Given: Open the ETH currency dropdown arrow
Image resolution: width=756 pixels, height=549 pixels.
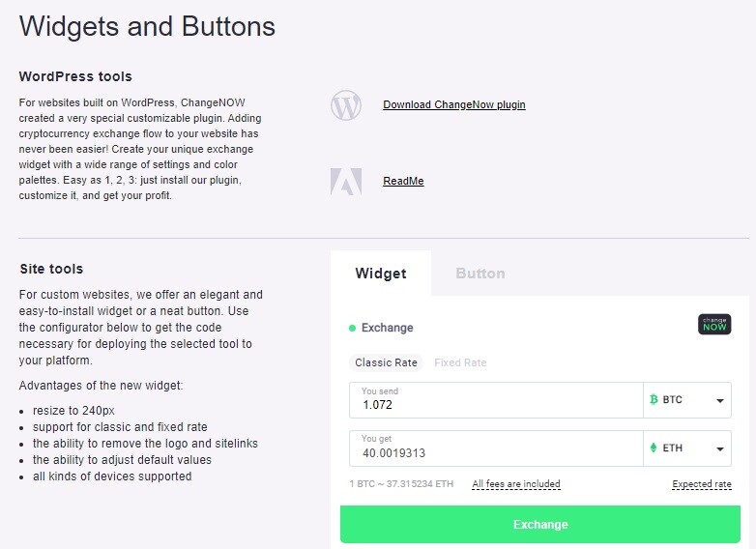Looking at the screenshot, I should coord(720,448).
